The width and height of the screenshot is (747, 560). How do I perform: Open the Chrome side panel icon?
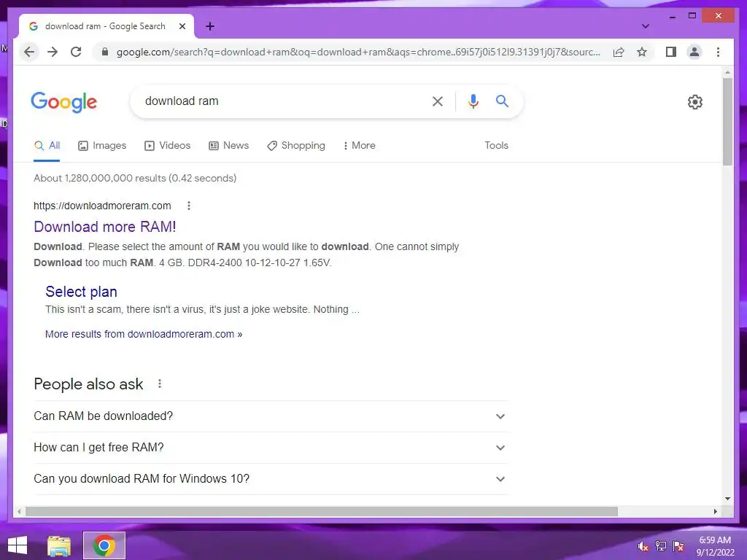[671, 52]
